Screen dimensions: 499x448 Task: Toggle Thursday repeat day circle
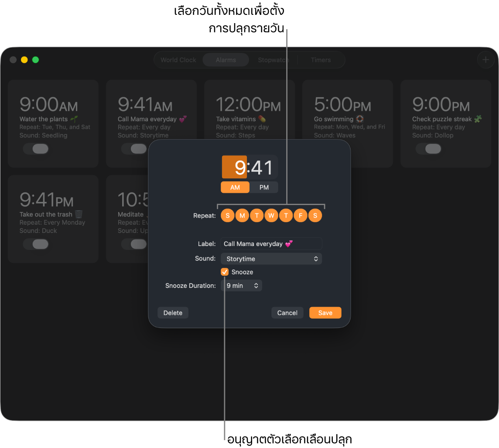click(286, 215)
